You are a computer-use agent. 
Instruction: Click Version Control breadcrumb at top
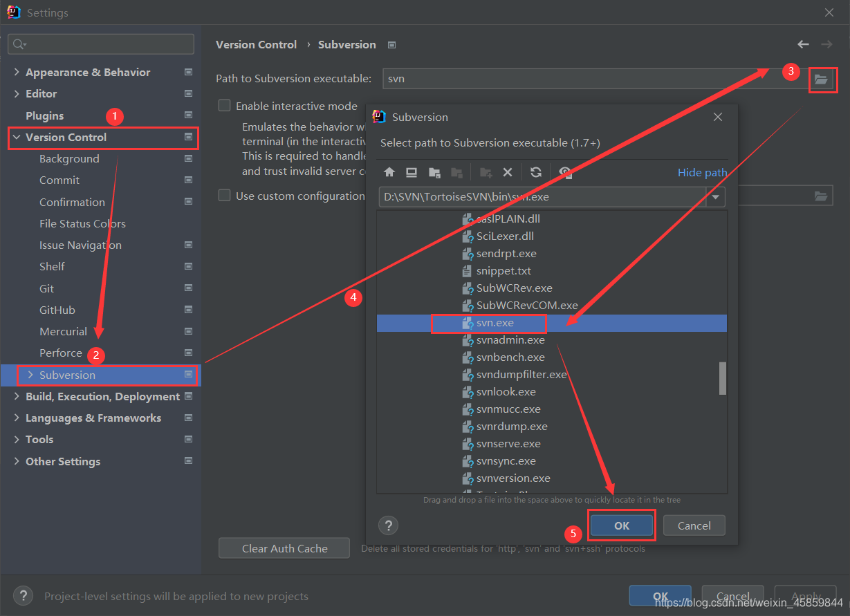click(256, 44)
